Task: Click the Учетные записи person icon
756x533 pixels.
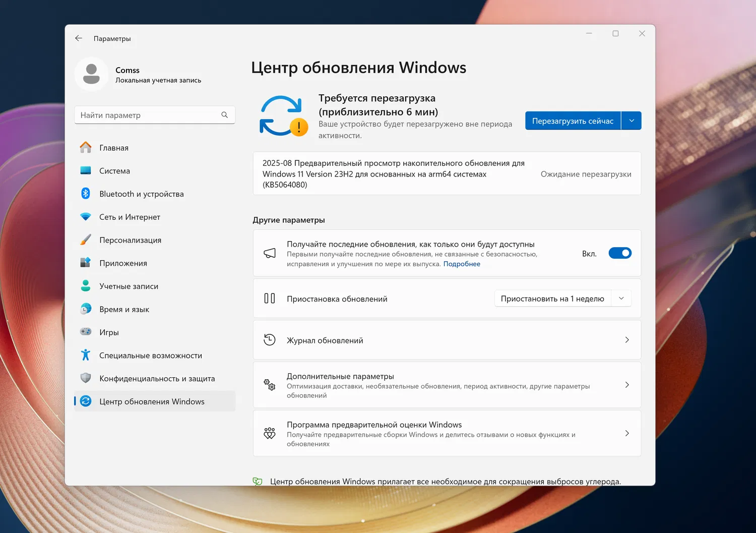Action: click(86, 286)
